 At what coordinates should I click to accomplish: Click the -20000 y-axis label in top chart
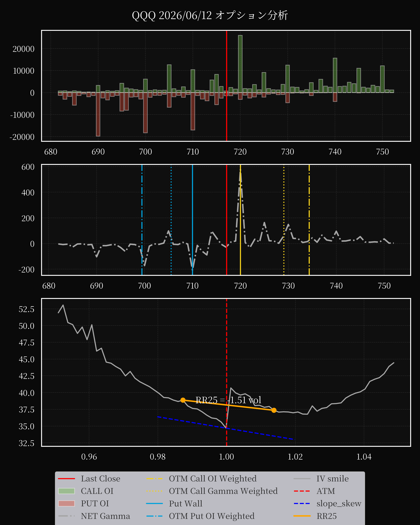(22, 137)
